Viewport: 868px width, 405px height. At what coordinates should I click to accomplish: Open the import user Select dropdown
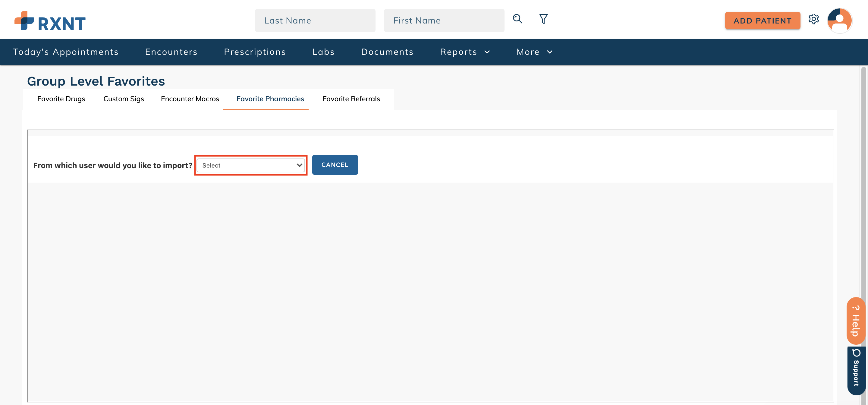click(x=251, y=165)
